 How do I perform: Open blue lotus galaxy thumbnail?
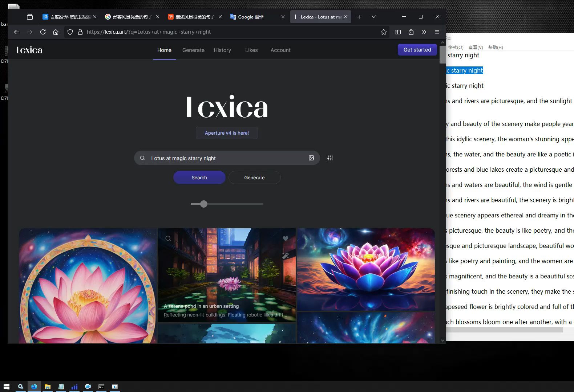coord(366,269)
